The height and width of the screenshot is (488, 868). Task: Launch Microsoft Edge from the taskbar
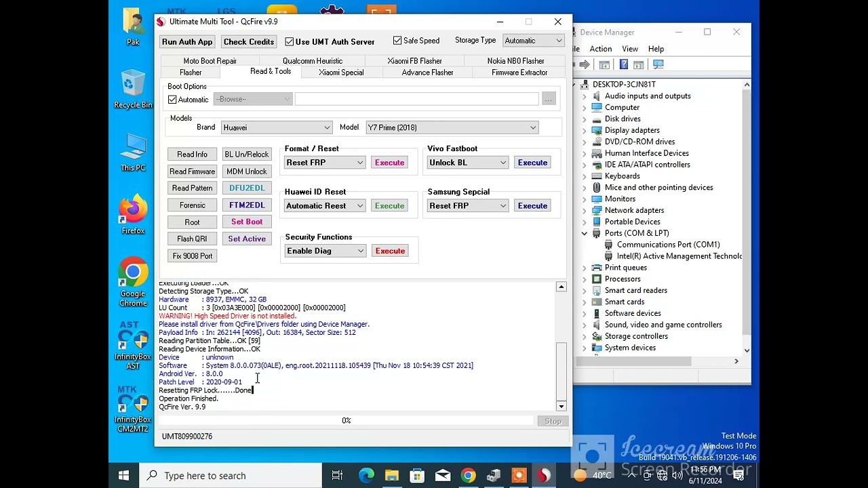(x=366, y=475)
